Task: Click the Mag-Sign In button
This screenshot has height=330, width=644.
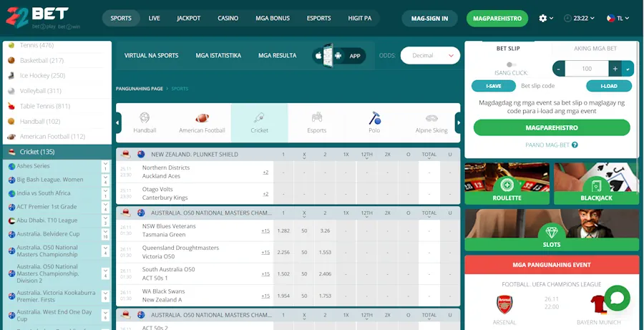Action: (429, 19)
